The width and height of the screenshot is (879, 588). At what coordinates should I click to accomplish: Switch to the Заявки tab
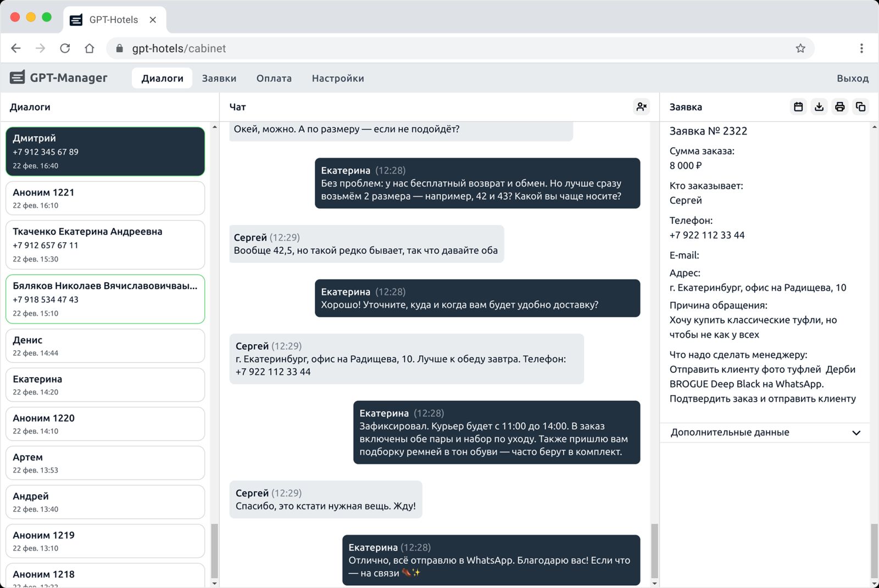pyautogui.click(x=219, y=79)
